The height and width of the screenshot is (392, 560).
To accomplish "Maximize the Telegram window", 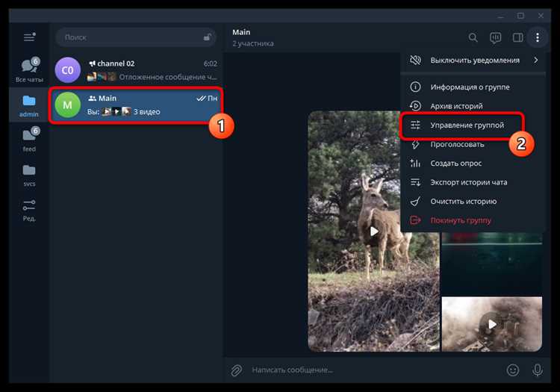I will [520, 16].
